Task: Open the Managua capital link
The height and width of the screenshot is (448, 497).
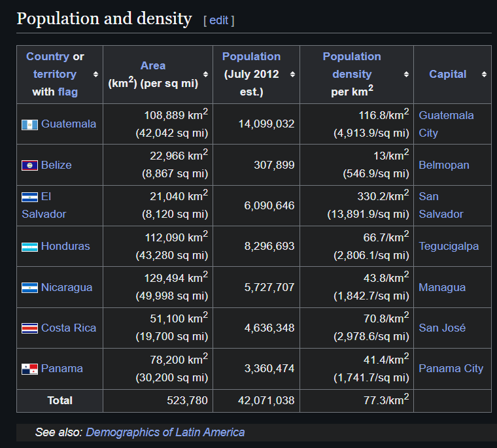Action: 442,288
